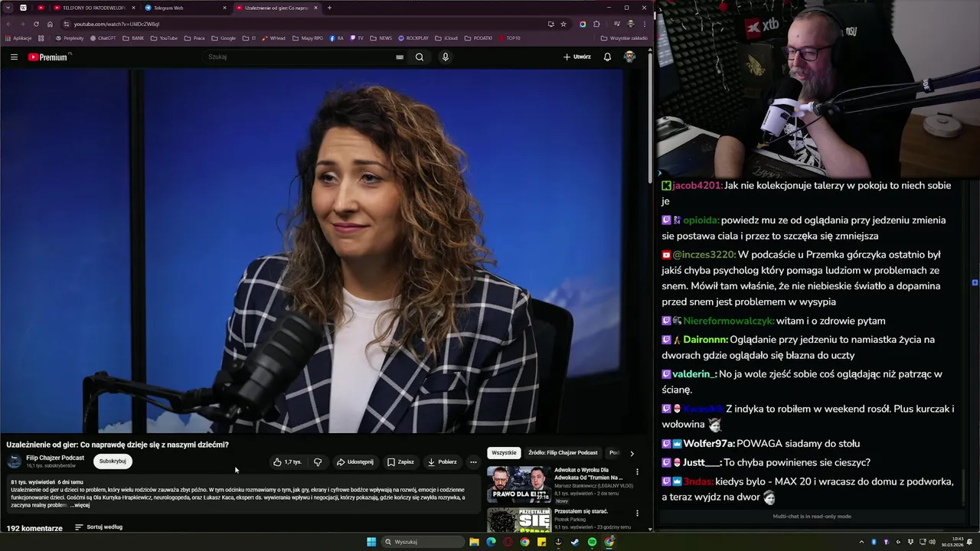The image size is (980, 551).
Task: Open ROCKPLAY bookmark
Action: tap(413, 38)
